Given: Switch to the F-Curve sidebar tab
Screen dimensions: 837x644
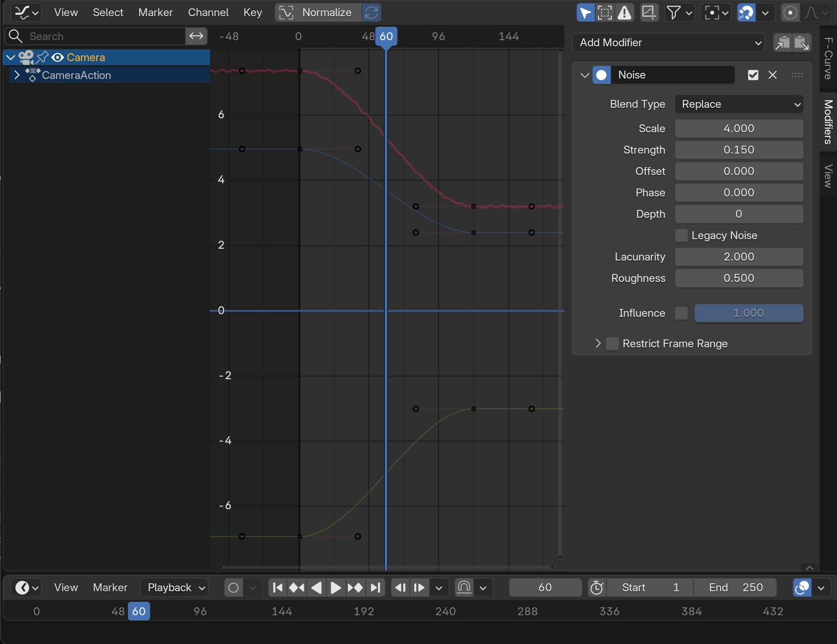Looking at the screenshot, I should click(828, 58).
